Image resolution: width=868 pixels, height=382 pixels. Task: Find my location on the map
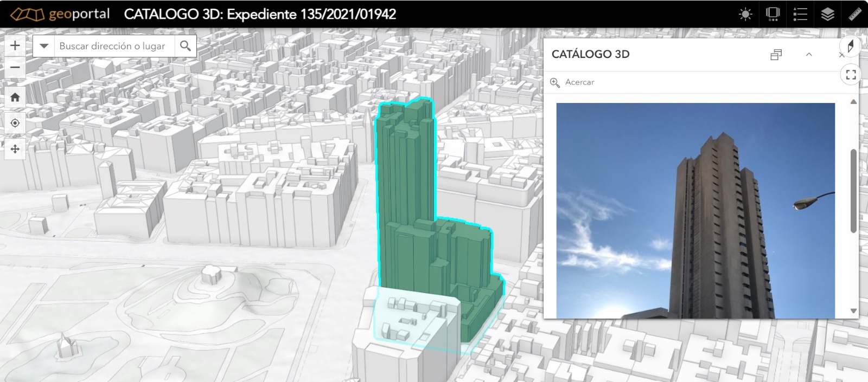tap(15, 123)
